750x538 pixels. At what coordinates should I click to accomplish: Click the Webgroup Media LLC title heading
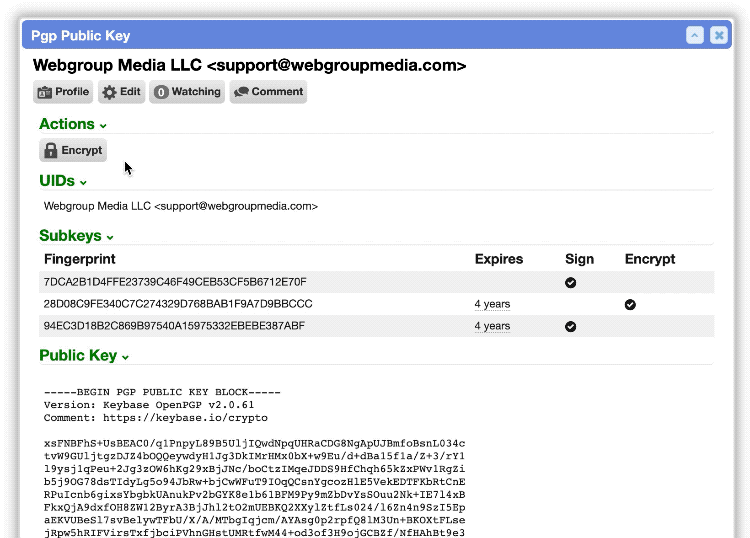(249, 65)
